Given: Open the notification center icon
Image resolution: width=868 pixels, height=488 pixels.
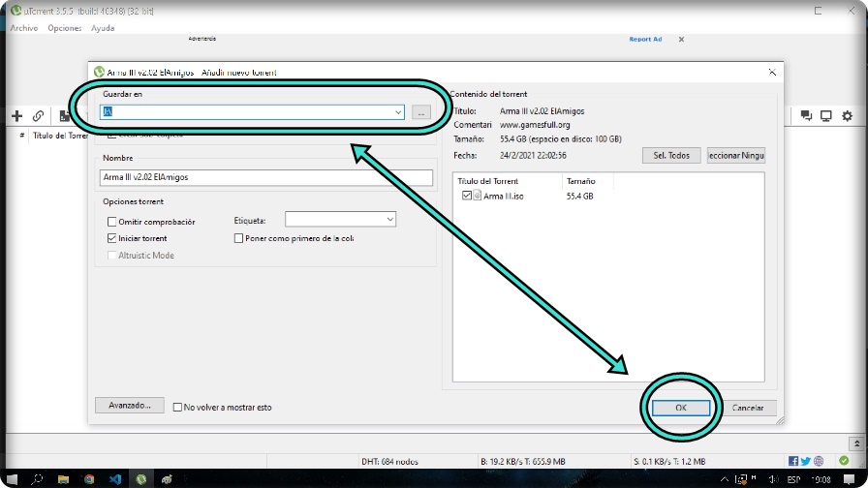Looking at the screenshot, I should pyautogui.click(x=850, y=479).
